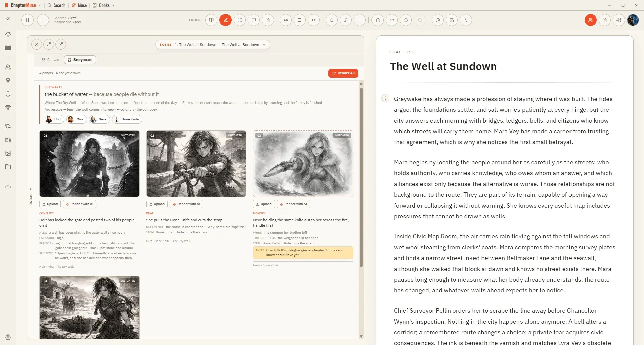Screen dimensions: 644x345
Task: Toggle the focus mode brackets tool
Action: tap(240, 20)
